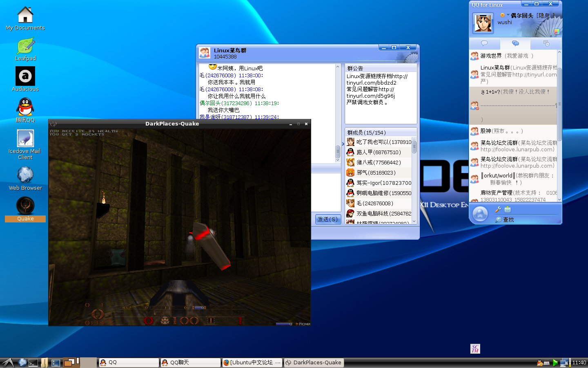Click 发送(S) send button in chat
Viewport: 588px width, 368px height.
328,219
